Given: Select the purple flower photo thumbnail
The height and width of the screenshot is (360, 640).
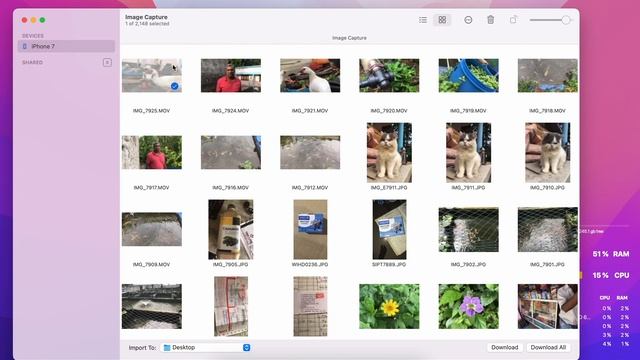Looking at the screenshot, I should [469, 307].
